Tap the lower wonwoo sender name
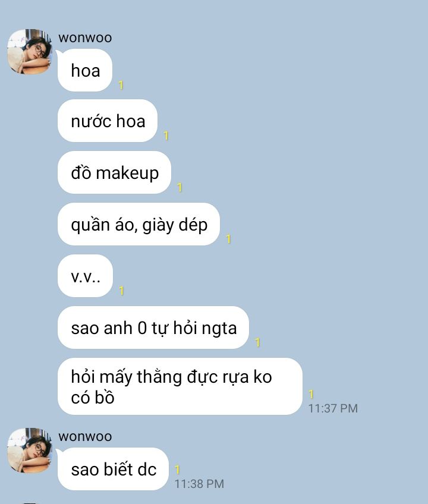 click(x=85, y=436)
